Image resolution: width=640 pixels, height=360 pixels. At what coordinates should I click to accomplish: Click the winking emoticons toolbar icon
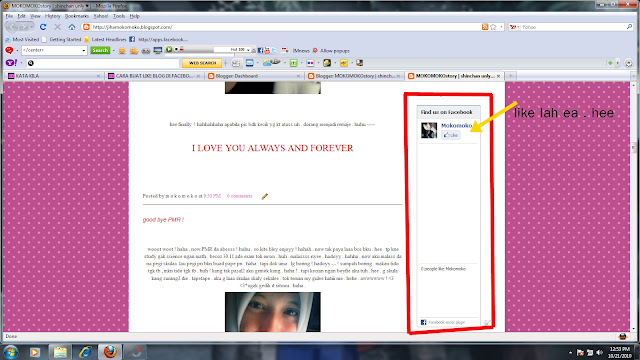(134, 51)
